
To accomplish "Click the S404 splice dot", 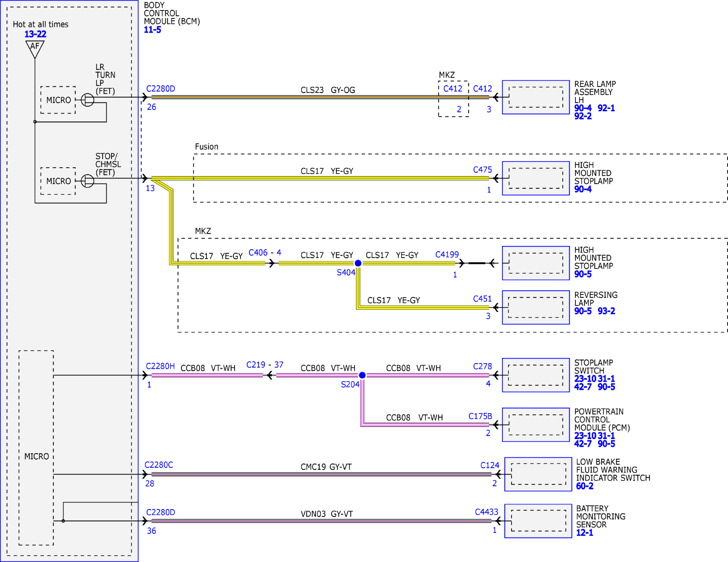I will click(x=358, y=263).
